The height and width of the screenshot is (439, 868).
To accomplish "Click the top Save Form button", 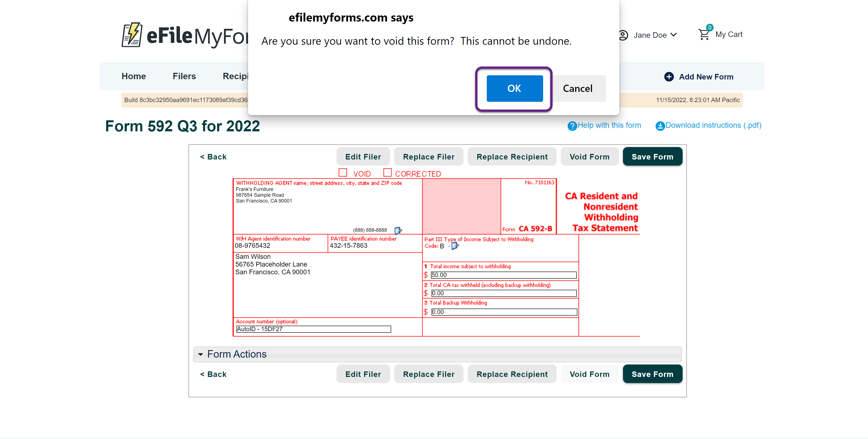I will (x=652, y=156).
